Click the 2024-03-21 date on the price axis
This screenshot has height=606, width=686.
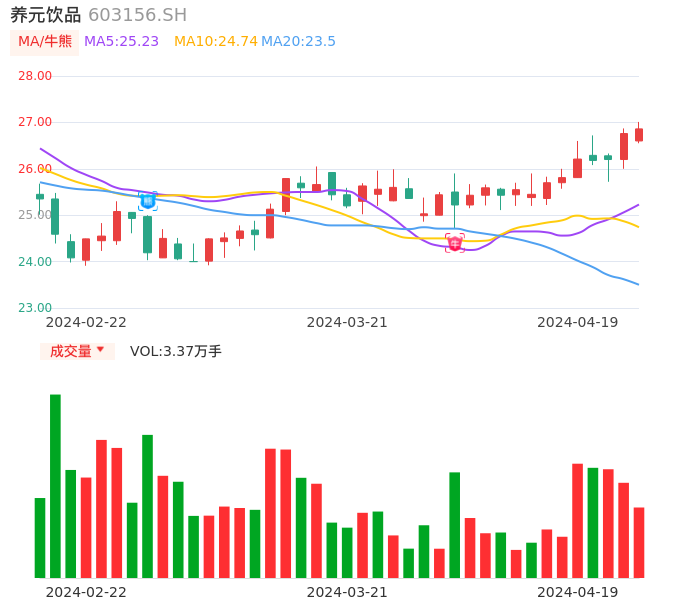346,322
